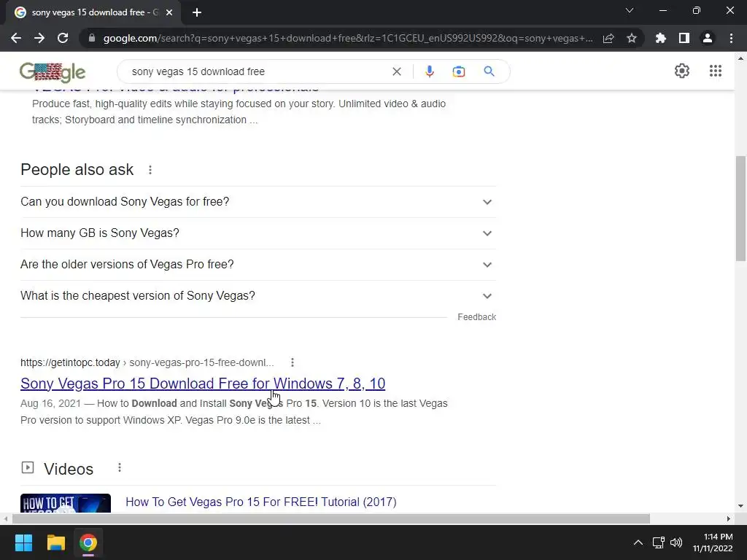This screenshot has width=747, height=560.
Task: Click the Videos section heading icon
Action: 28,467
